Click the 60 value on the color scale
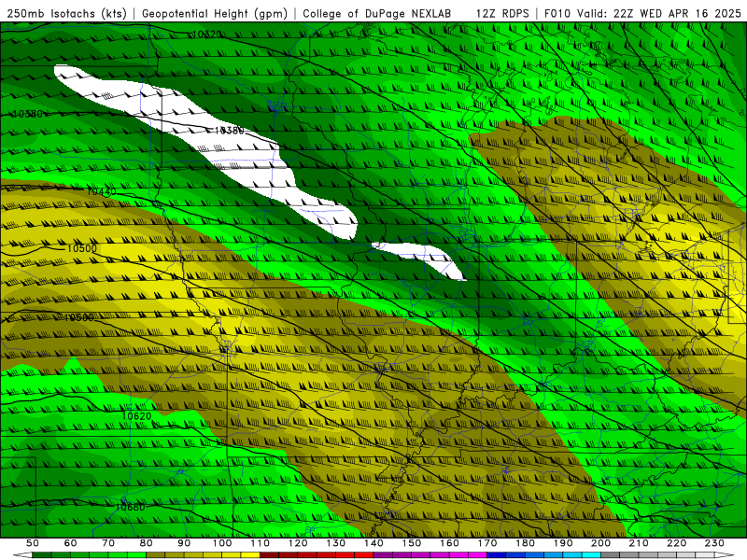Screen dimensions: 747x560 [70, 543]
